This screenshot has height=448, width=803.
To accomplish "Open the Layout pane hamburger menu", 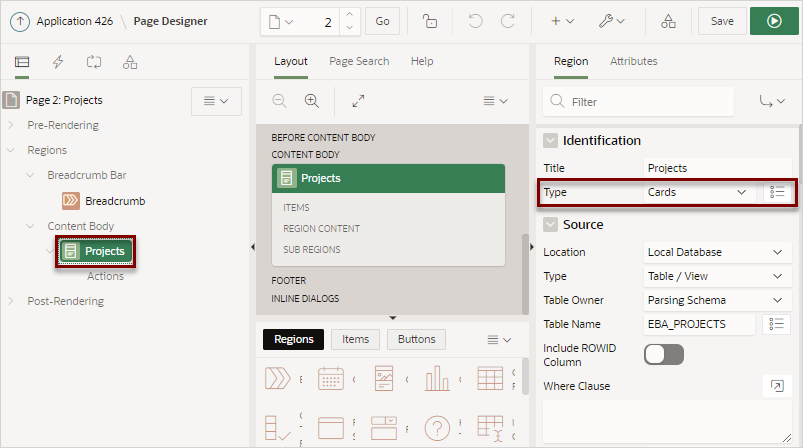I will pos(495,101).
